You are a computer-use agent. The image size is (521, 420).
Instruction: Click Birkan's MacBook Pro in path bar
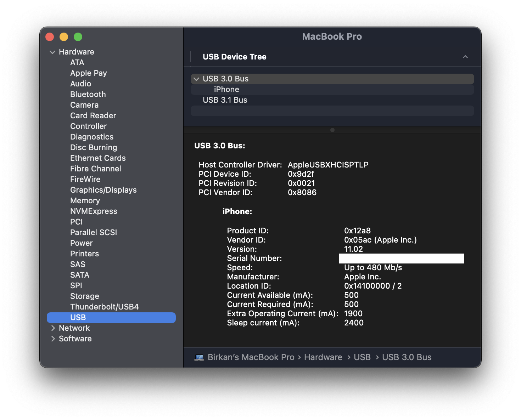251,357
